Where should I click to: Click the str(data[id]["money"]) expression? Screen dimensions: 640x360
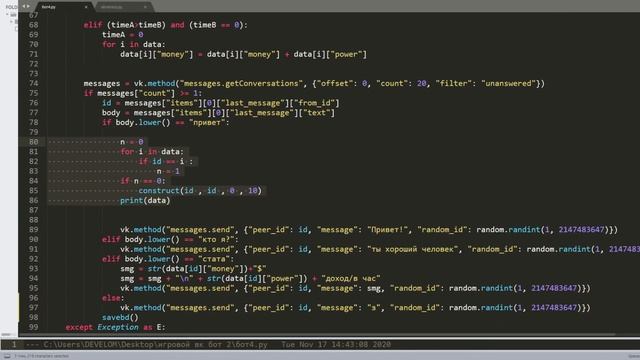tap(197, 269)
